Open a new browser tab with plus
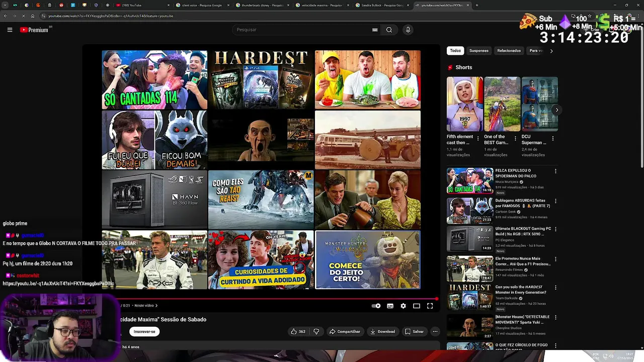This screenshot has height=362, width=644. (x=477, y=5)
